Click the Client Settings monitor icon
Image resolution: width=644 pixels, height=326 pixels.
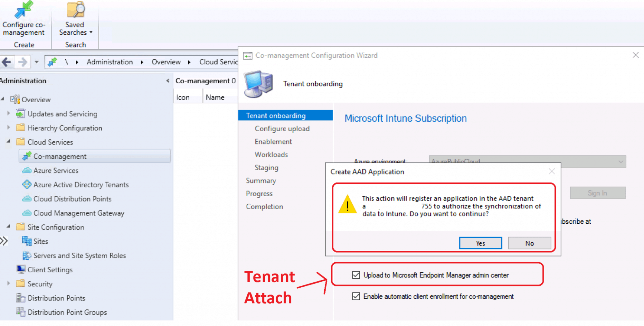tap(21, 269)
